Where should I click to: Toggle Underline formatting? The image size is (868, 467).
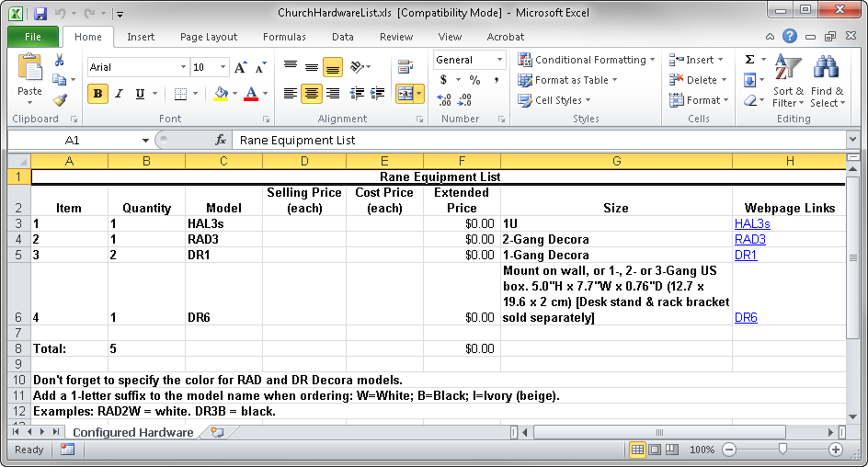[140, 94]
